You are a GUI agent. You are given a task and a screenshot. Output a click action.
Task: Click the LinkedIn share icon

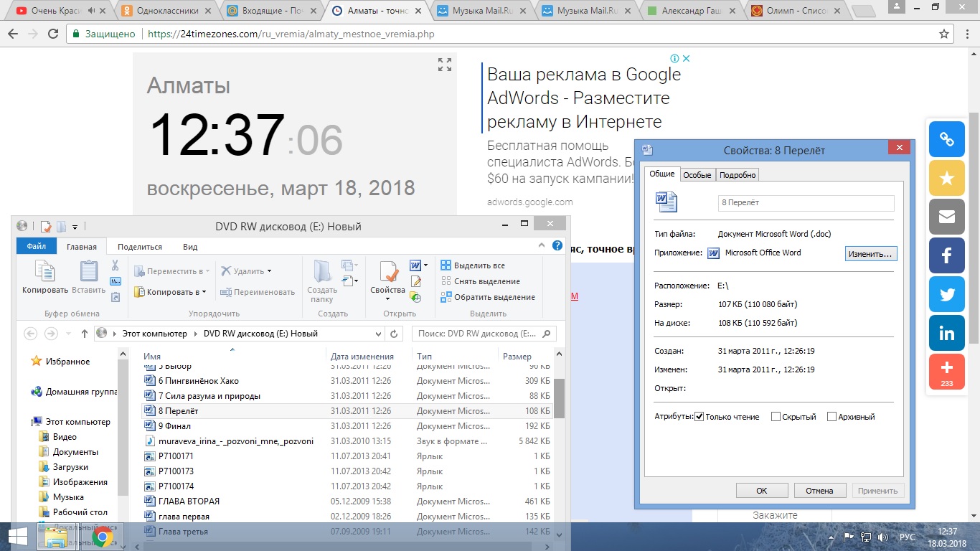[947, 333]
